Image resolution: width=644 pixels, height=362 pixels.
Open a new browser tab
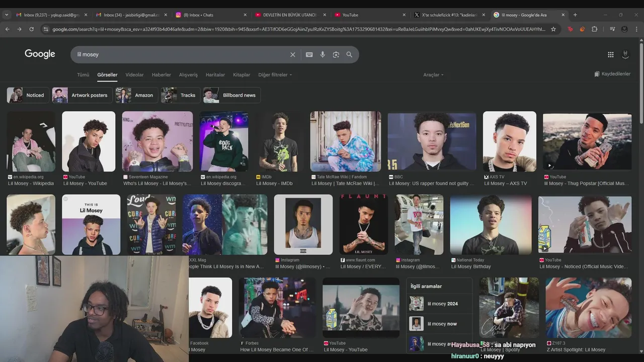(x=575, y=15)
